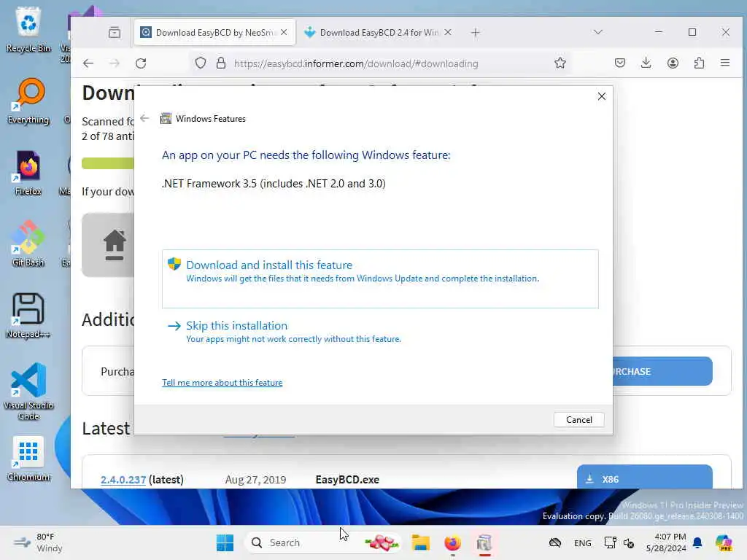Click the download progress bar on webpage
The width and height of the screenshot is (747, 560).
(108, 164)
